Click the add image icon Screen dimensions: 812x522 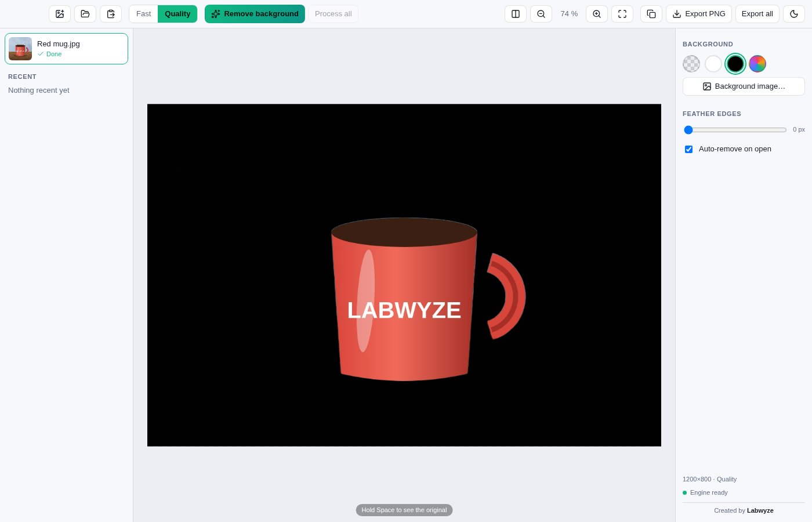pos(60,14)
